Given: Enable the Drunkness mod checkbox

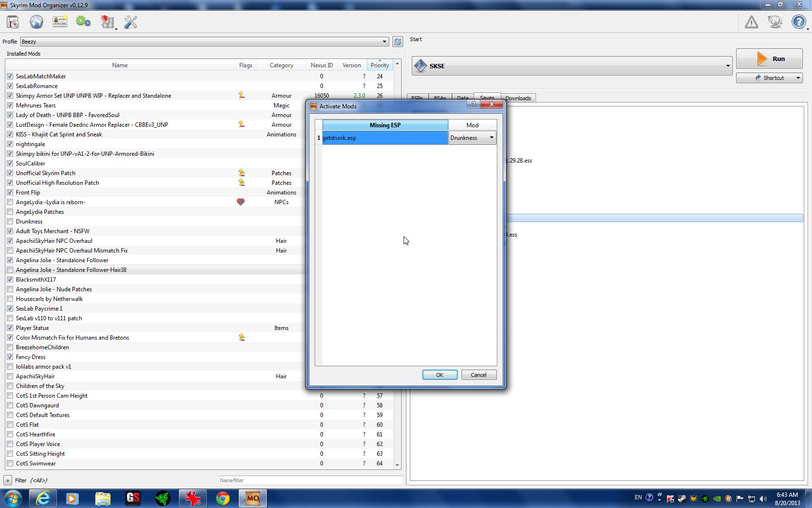Looking at the screenshot, I should tap(10, 222).
